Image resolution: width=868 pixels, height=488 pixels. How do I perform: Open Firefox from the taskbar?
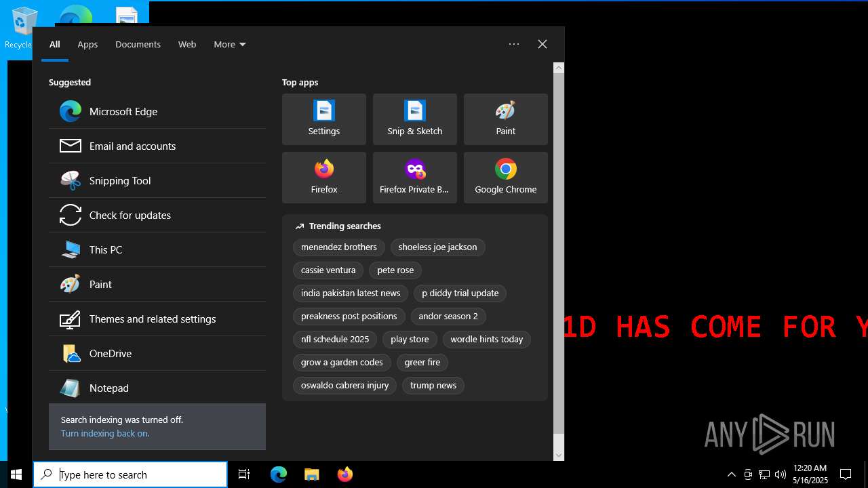coord(344,474)
